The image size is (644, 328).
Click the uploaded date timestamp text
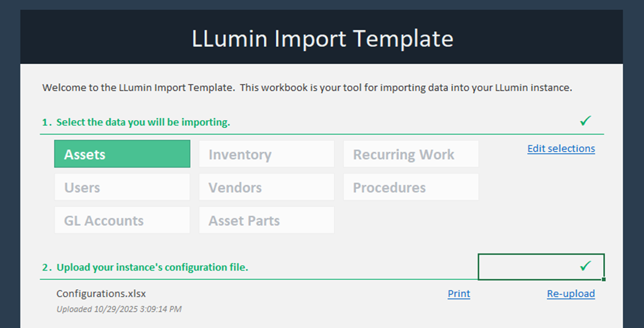coord(119,309)
